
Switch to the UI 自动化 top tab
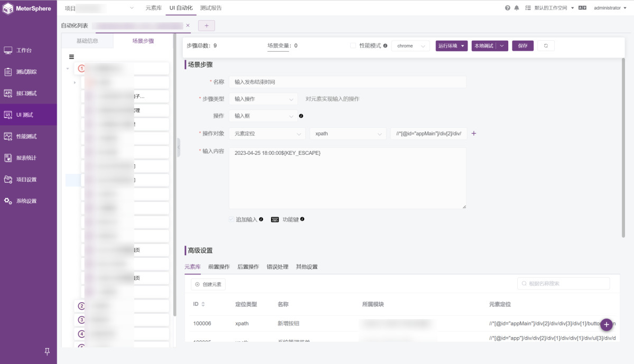181,8
